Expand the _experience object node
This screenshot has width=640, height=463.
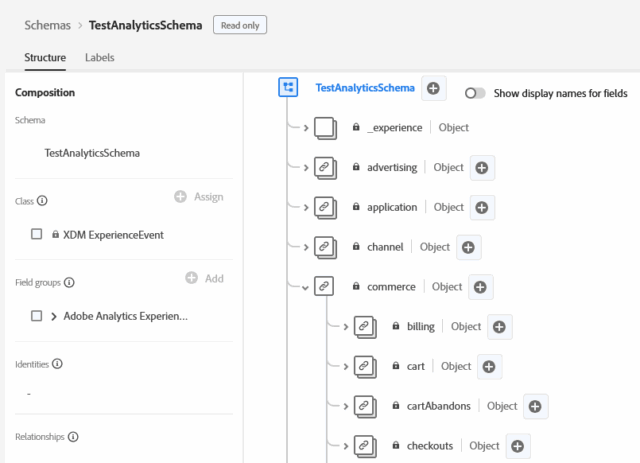pyautogui.click(x=305, y=128)
